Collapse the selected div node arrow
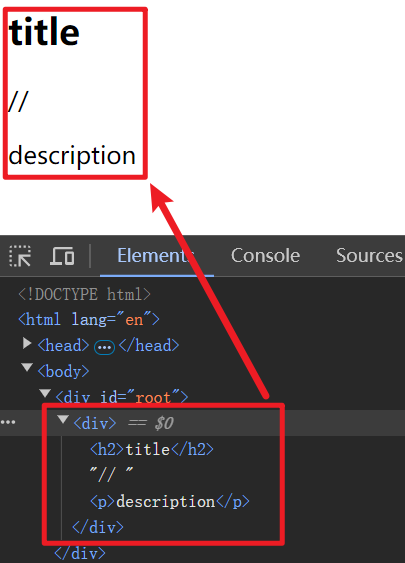This screenshot has width=405, height=563. [63, 419]
